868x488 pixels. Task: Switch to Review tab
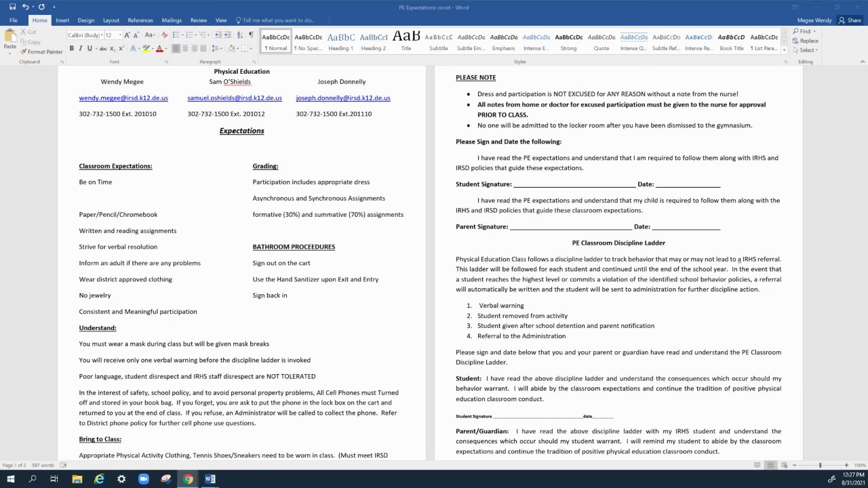[199, 20]
